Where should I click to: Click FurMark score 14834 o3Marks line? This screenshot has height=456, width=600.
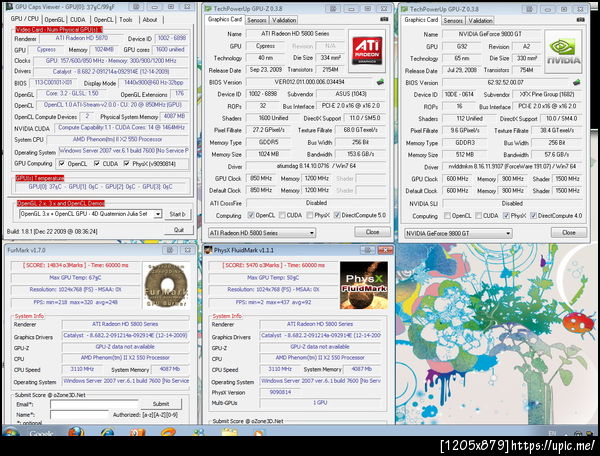click(76, 265)
